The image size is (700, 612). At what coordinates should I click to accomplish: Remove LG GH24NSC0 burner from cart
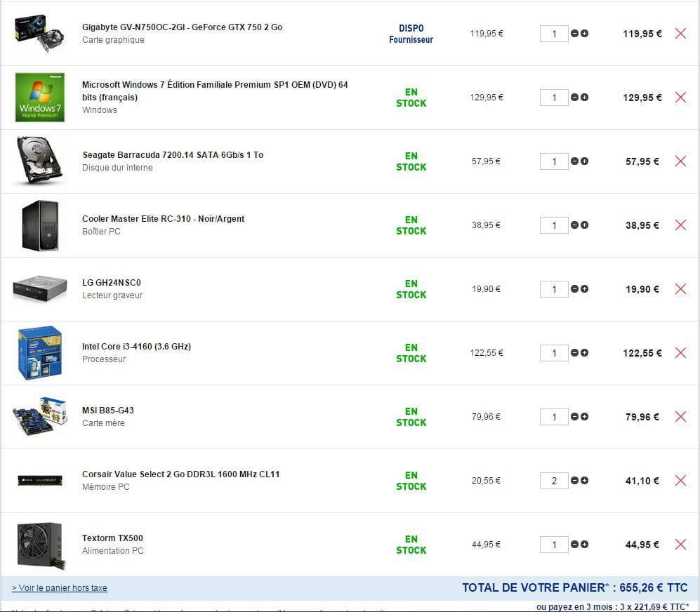(680, 289)
